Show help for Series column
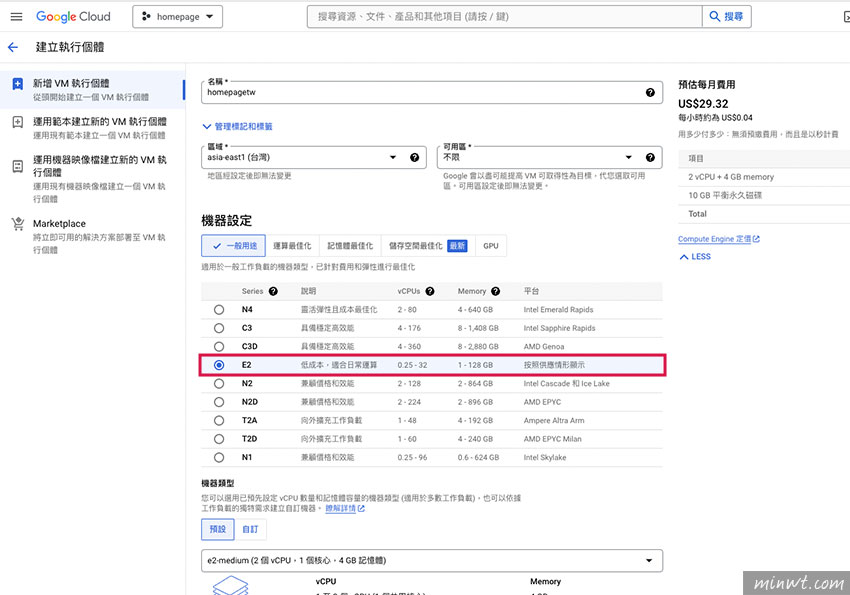850x595 pixels. [x=273, y=292]
